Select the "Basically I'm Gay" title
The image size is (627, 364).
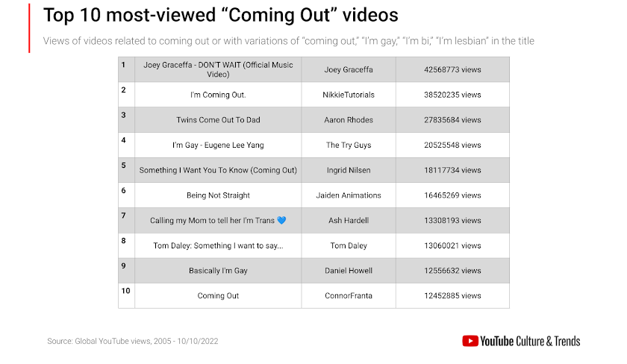tap(218, 271)
